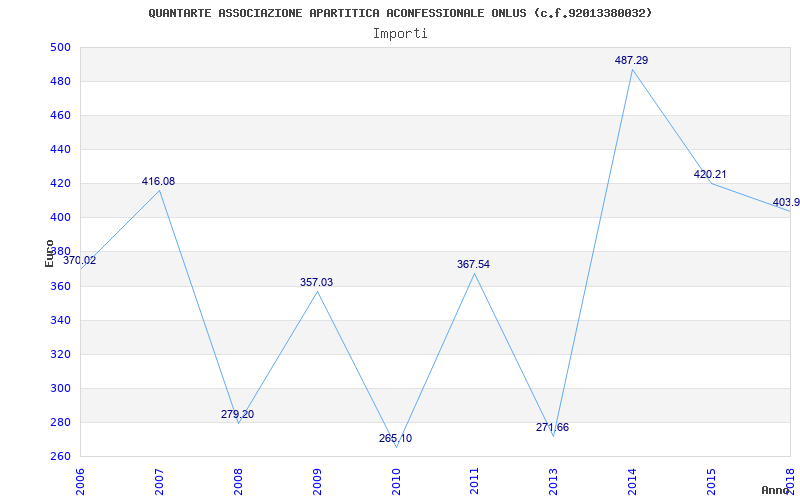This screenshot has height=500, width=800.
Task: Select the 271.66 data label
Action: (552, 428)
